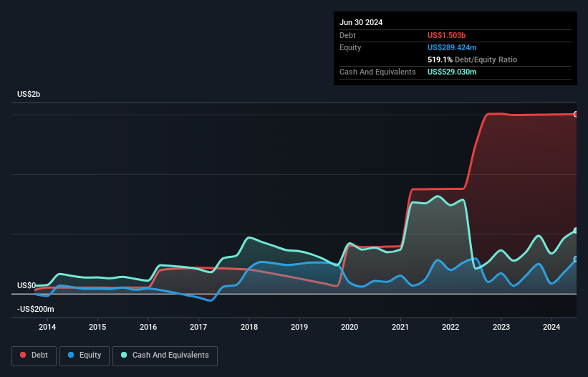Click the 519.1% Debt/Equity Ratio text
588x377 pixels.
[x=472, y=59]
